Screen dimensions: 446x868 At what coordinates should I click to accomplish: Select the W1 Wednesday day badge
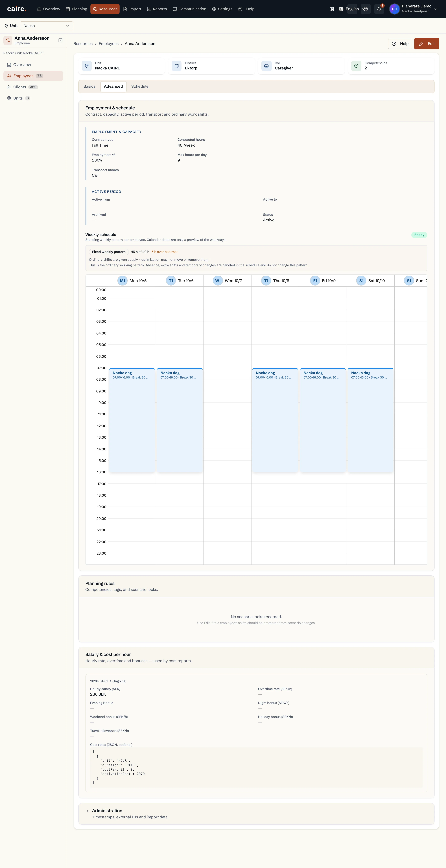click(x=218, y=281)
